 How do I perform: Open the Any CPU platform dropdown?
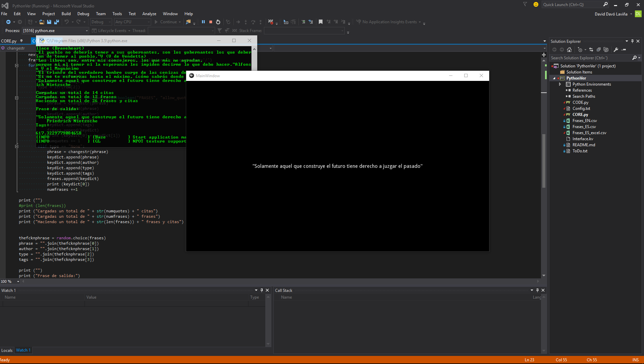tap(133, 22)
